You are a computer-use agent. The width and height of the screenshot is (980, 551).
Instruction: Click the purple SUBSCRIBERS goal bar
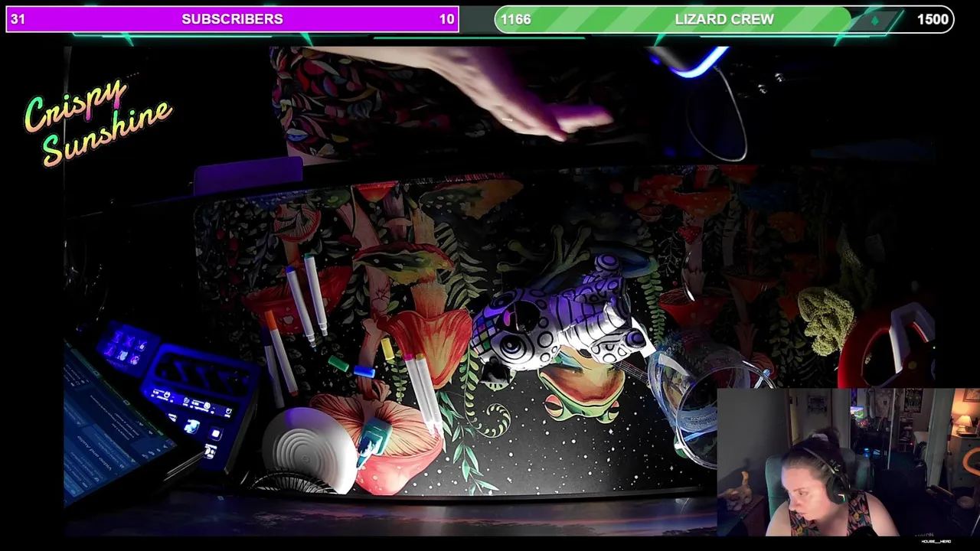pos(232,19)
